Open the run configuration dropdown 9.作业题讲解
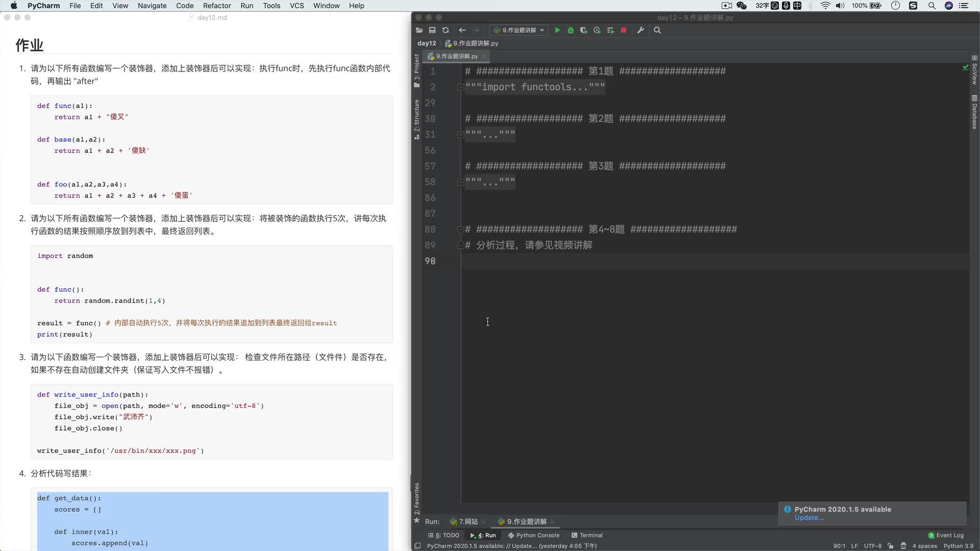 click(518, 30)
